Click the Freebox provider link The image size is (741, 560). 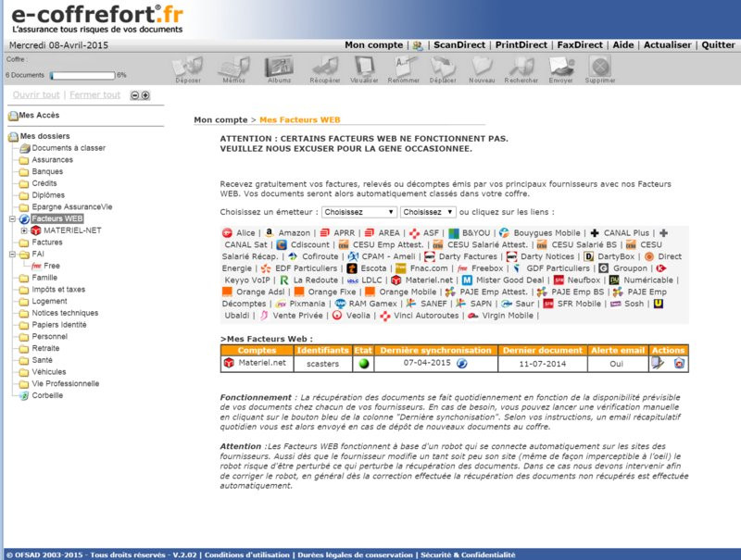(487, 268)
